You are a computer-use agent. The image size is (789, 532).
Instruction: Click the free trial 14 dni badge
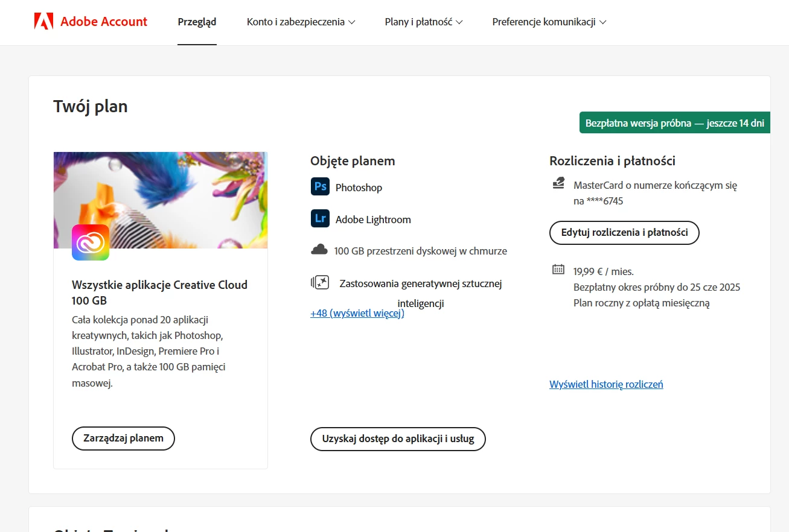pyautogui.click(x=674, y=123)
